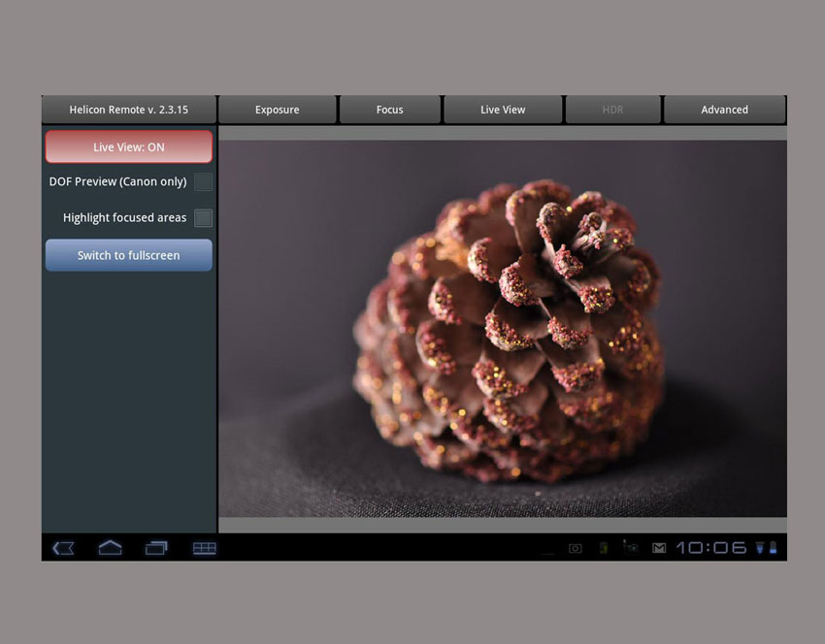Enable the DOF Preview (Canon only) checkbox

coord(203,181)
